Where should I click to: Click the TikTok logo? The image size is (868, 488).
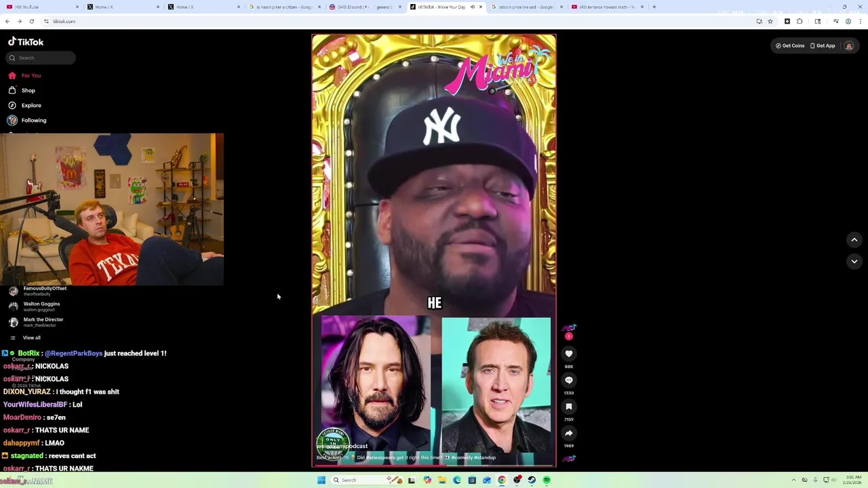pyautogui.click(x=26, y=42)
